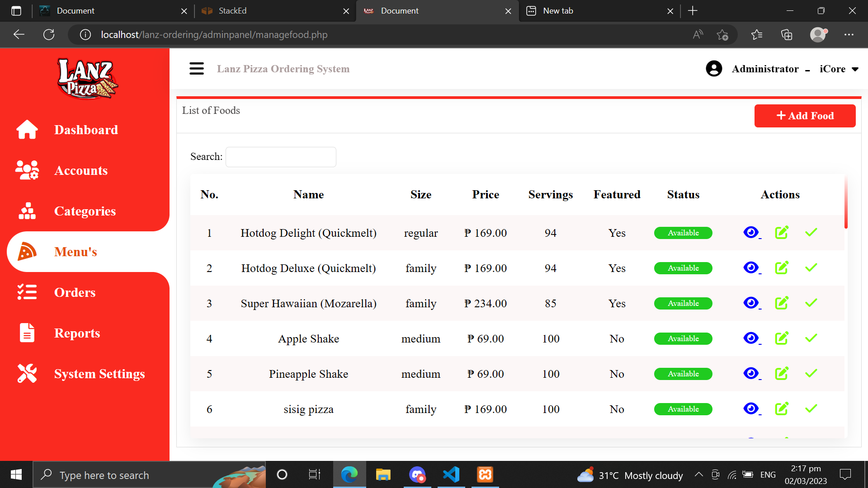Toggle the checkmark status for sisig pizza
The width and height of the screenshot is (868, 488).
click(811, 409)
